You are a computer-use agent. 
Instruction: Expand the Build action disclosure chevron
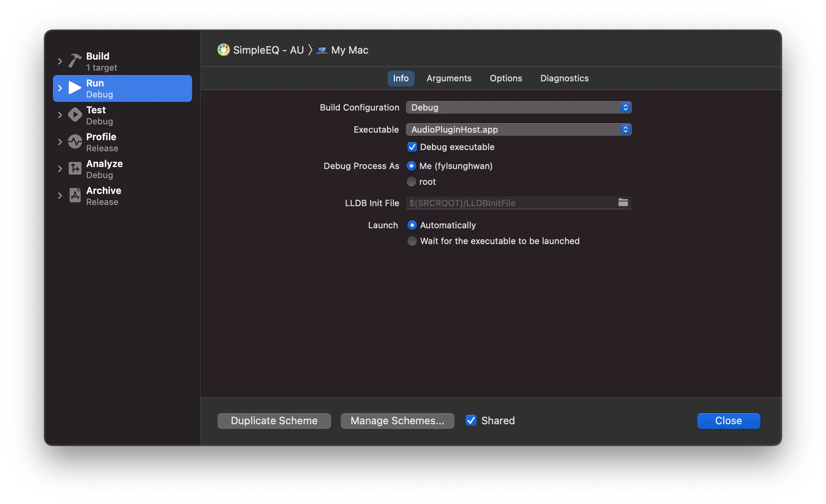pyautogui.click(x=60, y=61)
